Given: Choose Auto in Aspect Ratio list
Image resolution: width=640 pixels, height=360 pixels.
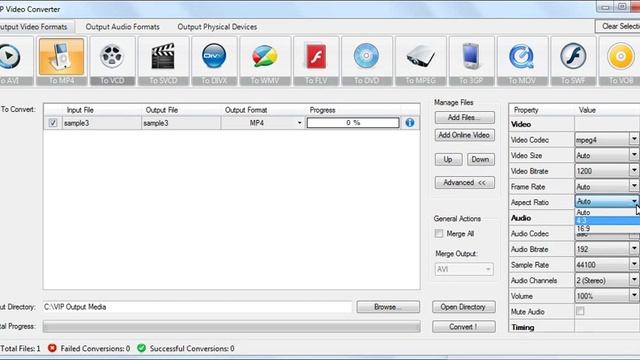Looking at the screenshot, I should click(607, 212).
